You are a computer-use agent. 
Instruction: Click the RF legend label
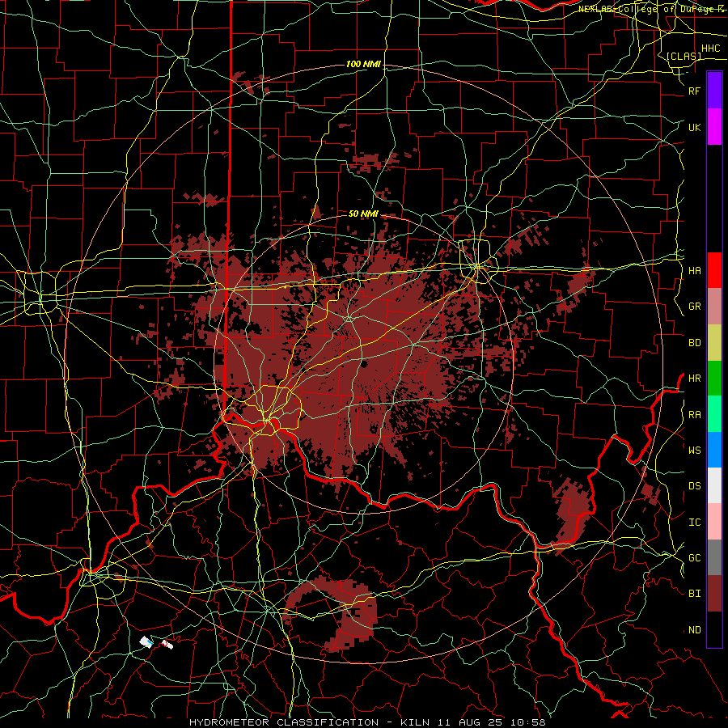[694, 91]
